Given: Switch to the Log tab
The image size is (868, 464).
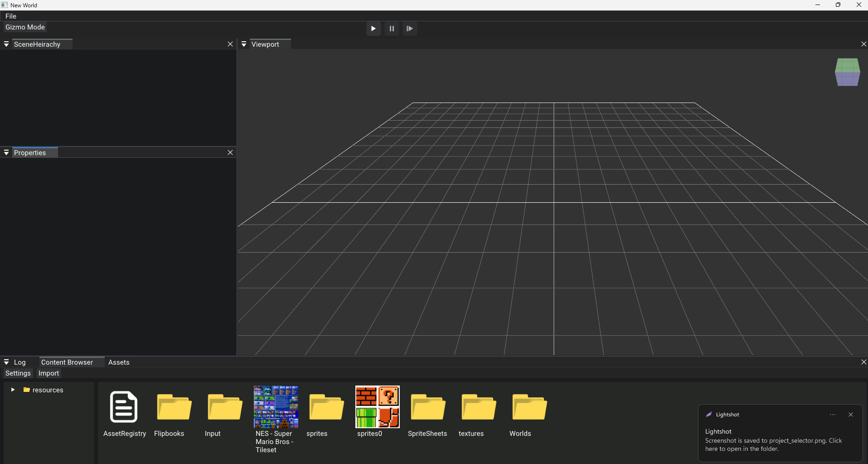Looking at the screenshot, I should (x=19, y=362).
